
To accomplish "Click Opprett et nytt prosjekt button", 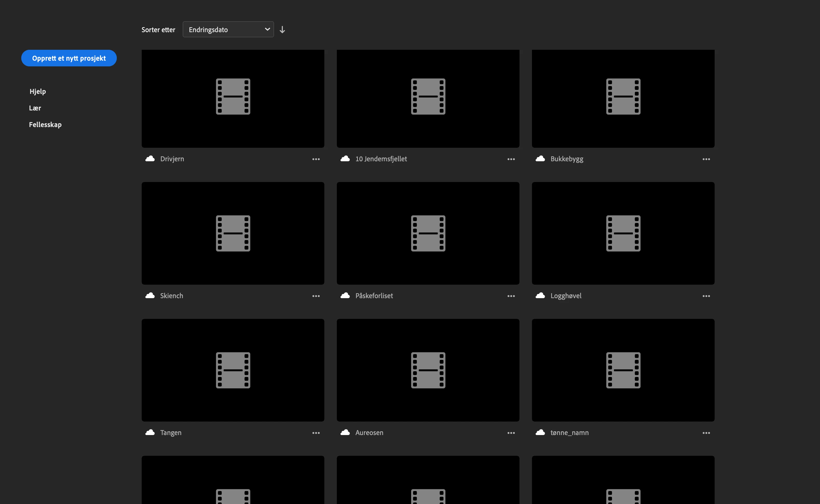I will [69, 58].
